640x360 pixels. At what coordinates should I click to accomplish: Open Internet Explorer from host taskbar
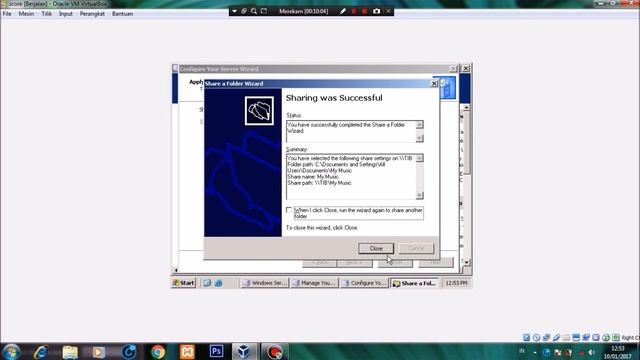click(x=41, y=352)
